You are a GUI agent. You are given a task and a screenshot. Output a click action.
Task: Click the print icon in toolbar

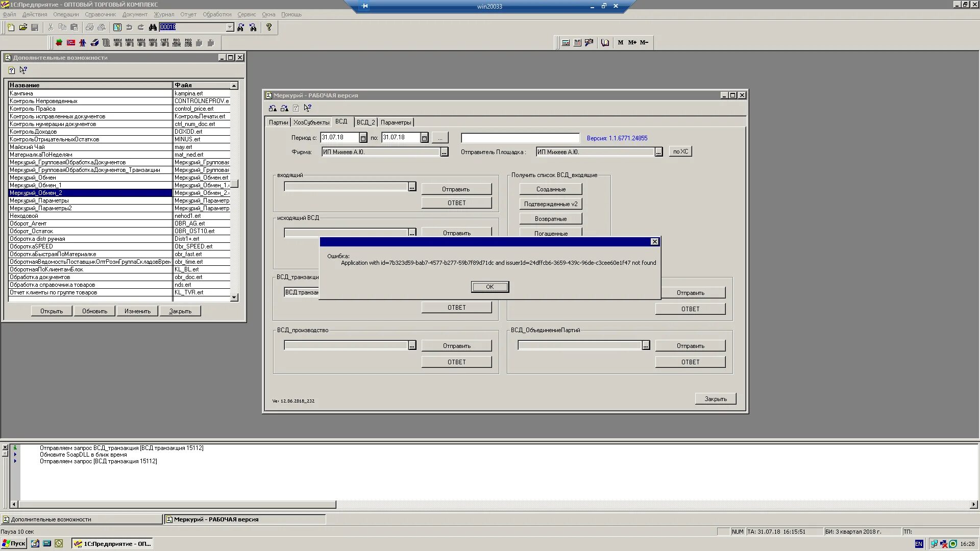point(88,27)
